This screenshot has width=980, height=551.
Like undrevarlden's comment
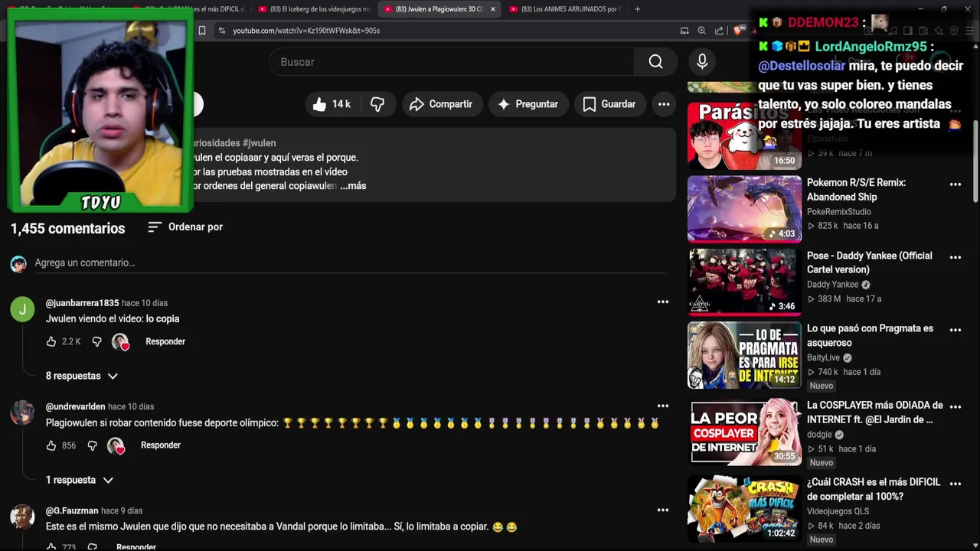point(51,445)
